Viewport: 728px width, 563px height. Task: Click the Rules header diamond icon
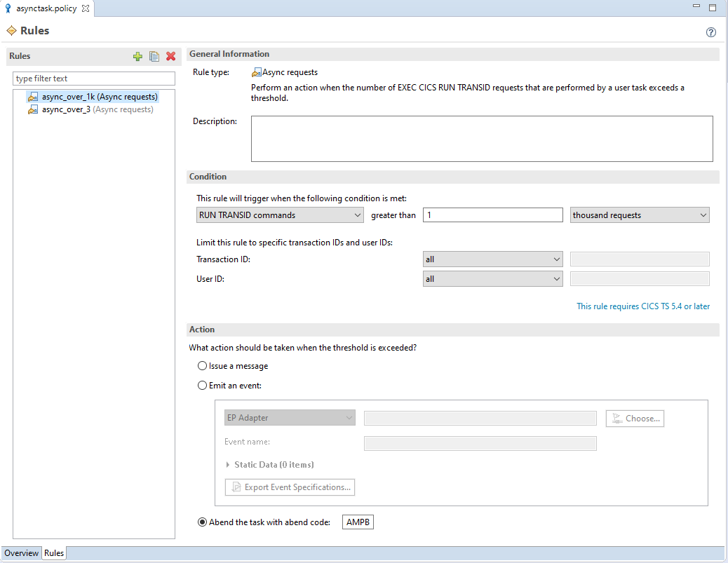point(11,30)
